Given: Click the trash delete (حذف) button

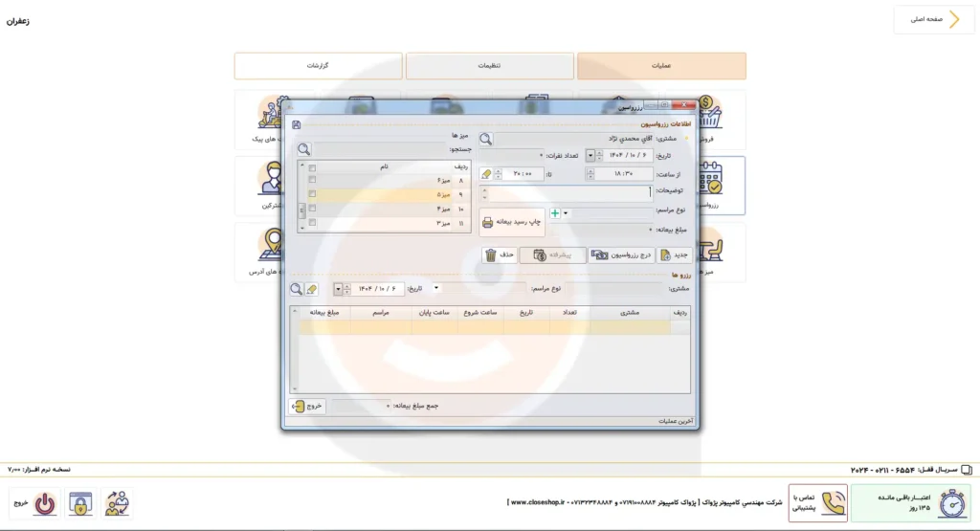Looking at the screenshot, I should 499,255.
